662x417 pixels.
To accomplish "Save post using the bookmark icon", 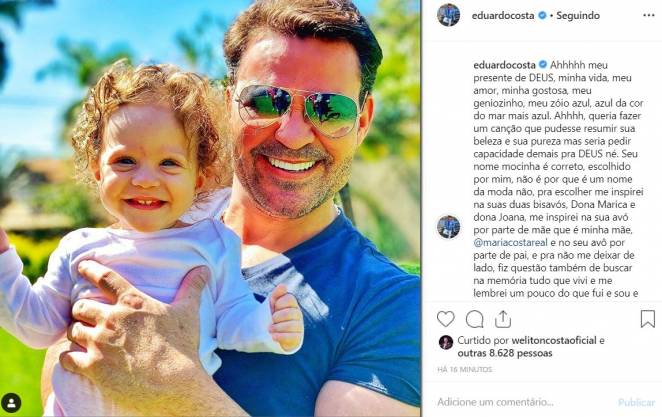I will point(648,319).
